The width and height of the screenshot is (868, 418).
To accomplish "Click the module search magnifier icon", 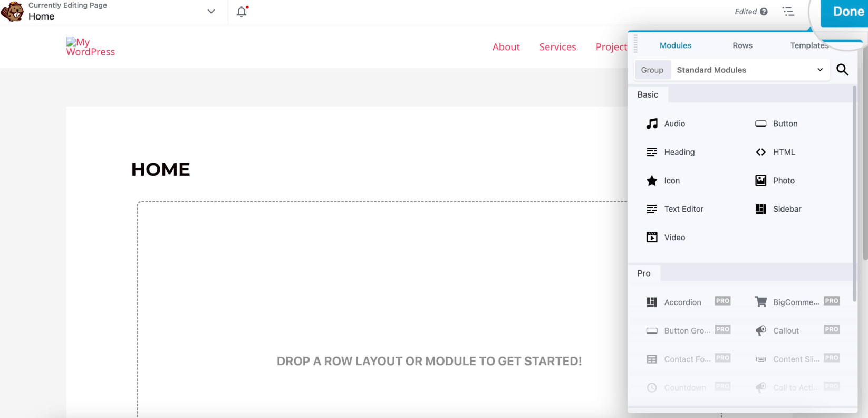I will pyautogui.click(x=842, y=70).
